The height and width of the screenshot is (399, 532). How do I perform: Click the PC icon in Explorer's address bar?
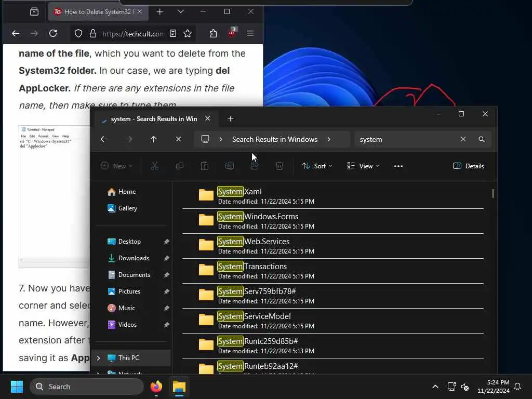pos(205,139)
